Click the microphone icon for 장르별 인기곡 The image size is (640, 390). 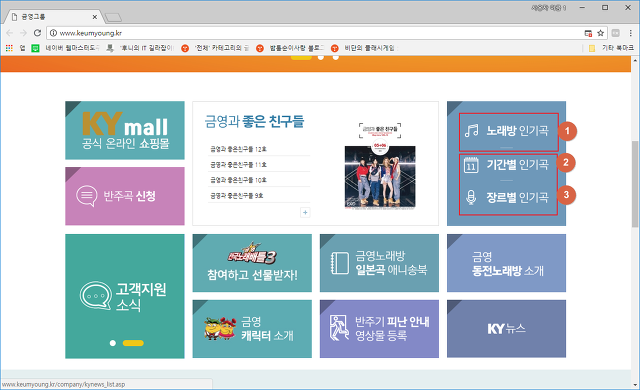click(471, 197)
